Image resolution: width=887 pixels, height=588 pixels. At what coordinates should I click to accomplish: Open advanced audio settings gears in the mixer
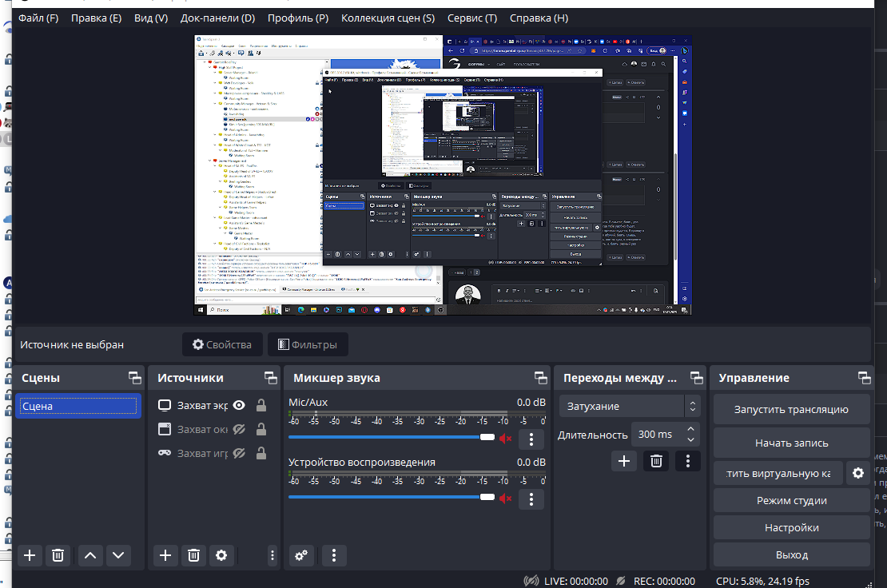tap(301, 555)
